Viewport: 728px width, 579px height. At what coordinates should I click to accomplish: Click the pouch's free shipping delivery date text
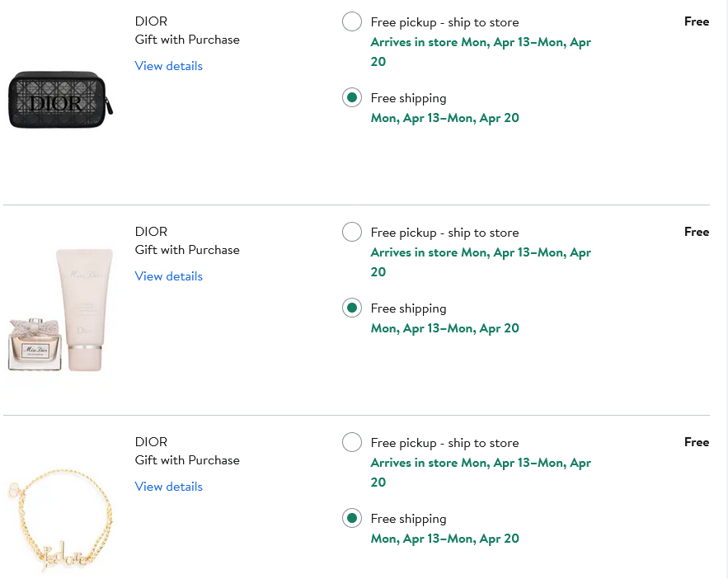[x=444, y=118]
